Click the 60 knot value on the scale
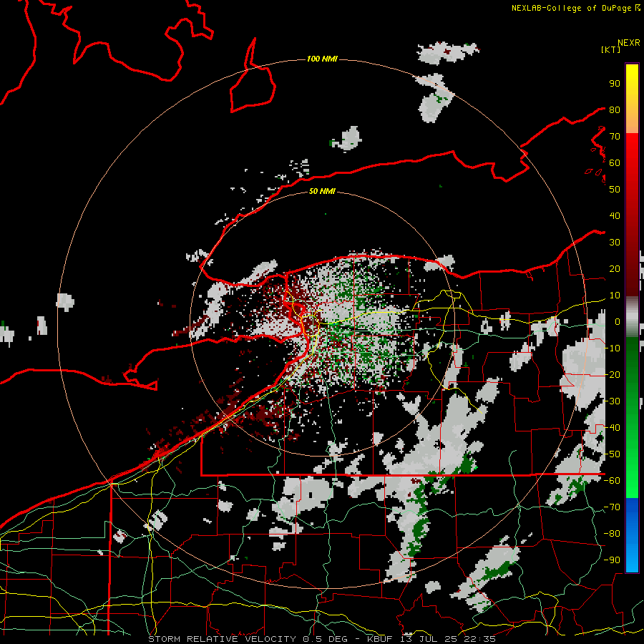 click(615, 163)
